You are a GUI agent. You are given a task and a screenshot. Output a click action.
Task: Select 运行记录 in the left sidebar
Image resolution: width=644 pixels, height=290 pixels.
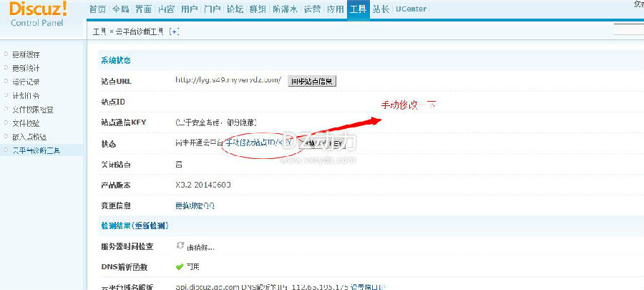[26, 82]
